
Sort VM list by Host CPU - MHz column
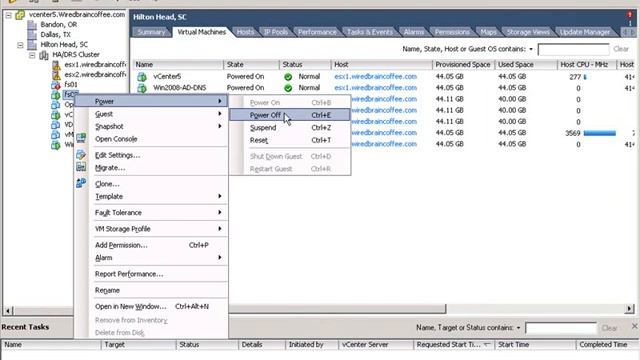pyautogui.click(x=587, y=64)
